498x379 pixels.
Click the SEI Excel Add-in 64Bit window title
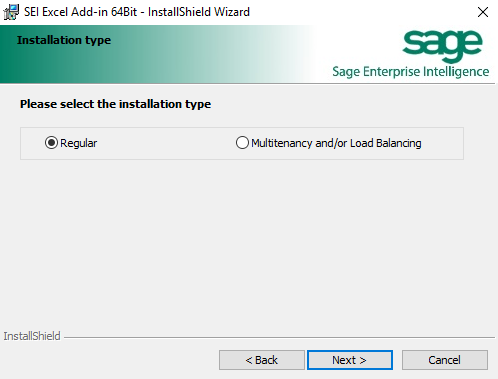(x=137, y=12)
